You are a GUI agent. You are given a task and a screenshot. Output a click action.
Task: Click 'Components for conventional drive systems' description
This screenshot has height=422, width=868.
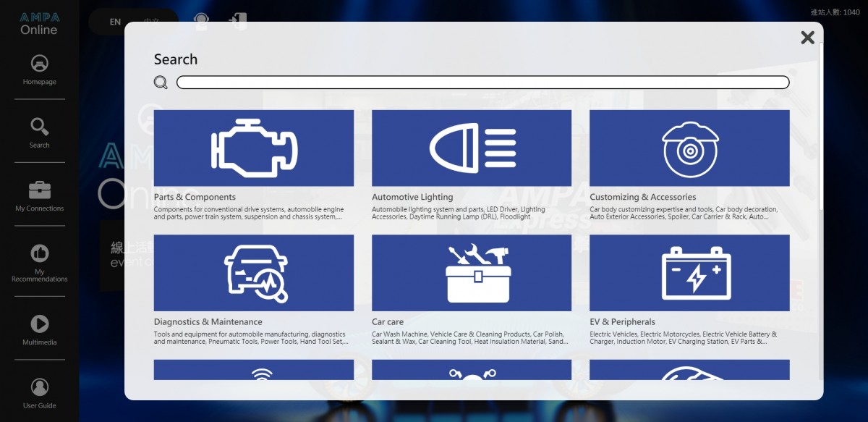coord(249,213)
